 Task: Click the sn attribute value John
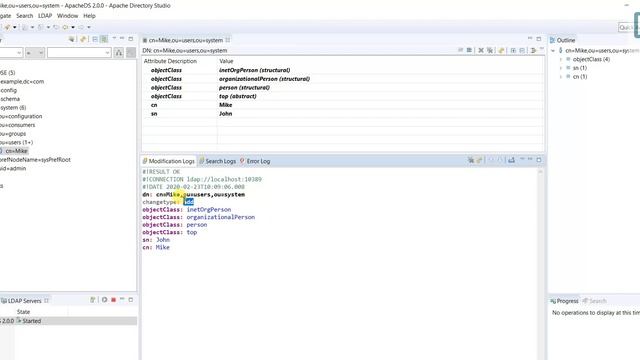click(x=225, y=114)
